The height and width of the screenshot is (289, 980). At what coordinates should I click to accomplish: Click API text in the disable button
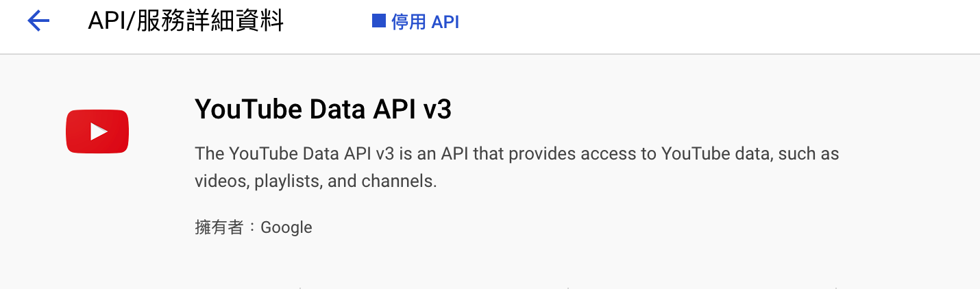coord(445,22)
